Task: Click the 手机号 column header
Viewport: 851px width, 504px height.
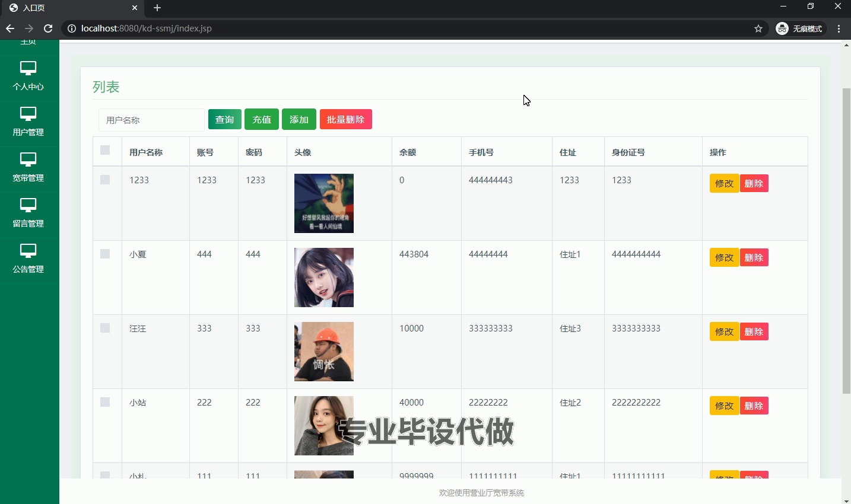Action: tap(481, 152)
